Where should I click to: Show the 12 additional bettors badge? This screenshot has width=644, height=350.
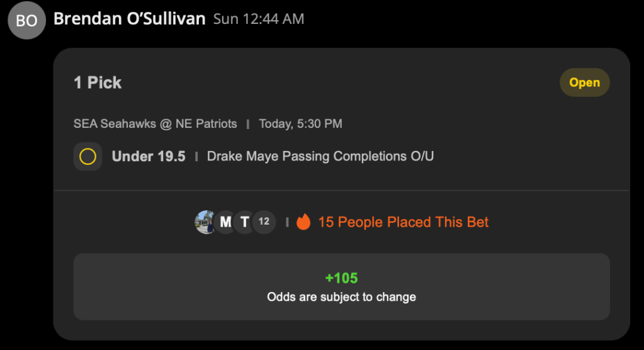(x=264, y=222)
